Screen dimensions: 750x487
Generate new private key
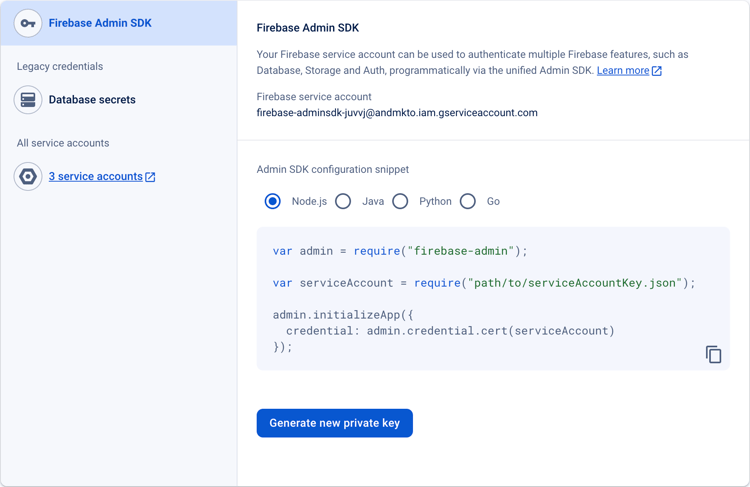click(x=334, y=423)
